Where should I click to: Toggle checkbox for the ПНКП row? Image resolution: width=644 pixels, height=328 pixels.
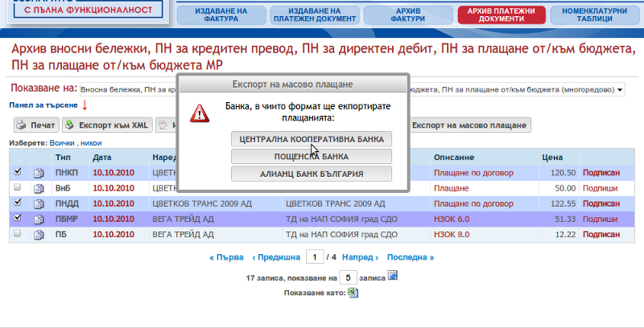click(x=17, y=172)
